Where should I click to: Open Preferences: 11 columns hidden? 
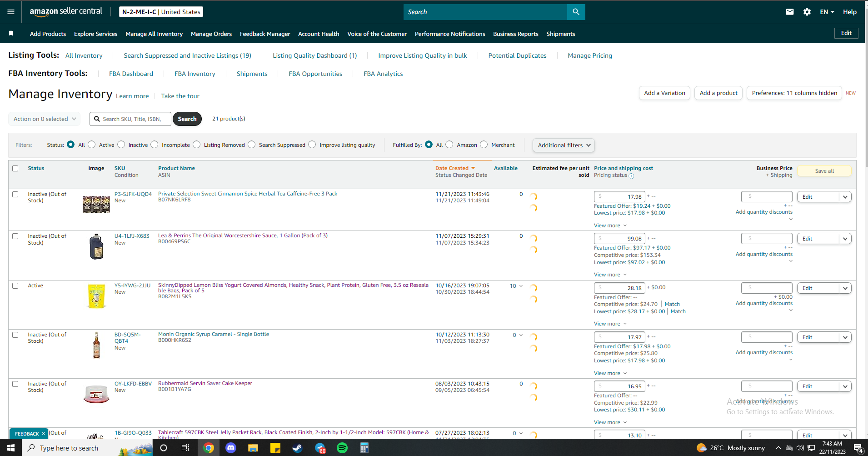[x=794, y=93]
